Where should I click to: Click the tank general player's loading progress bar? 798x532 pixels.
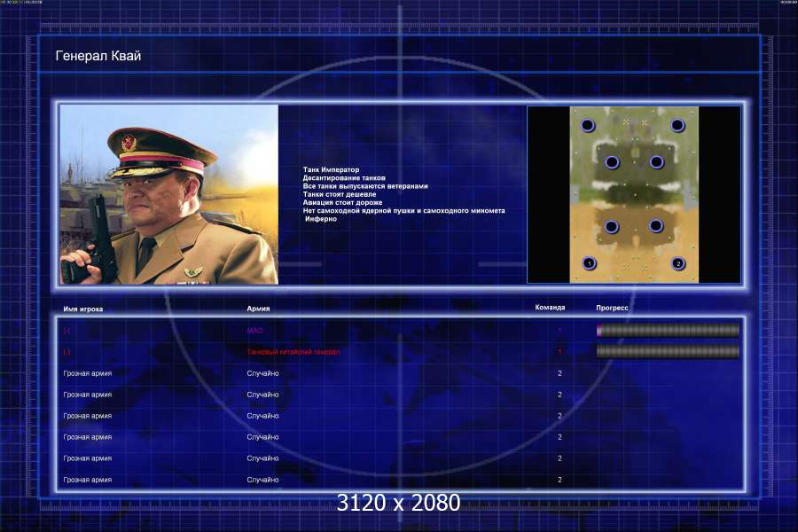[x=668, y=352]
